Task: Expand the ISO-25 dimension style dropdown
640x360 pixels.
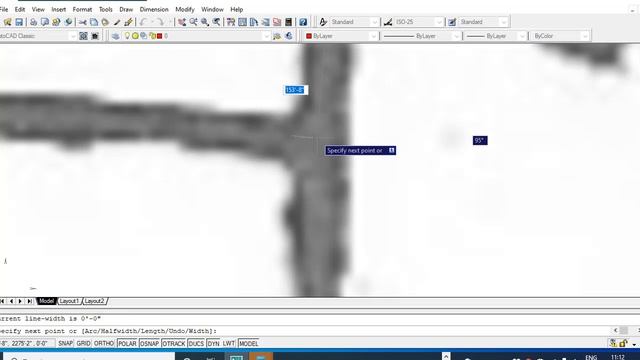Action: [439, 22]
